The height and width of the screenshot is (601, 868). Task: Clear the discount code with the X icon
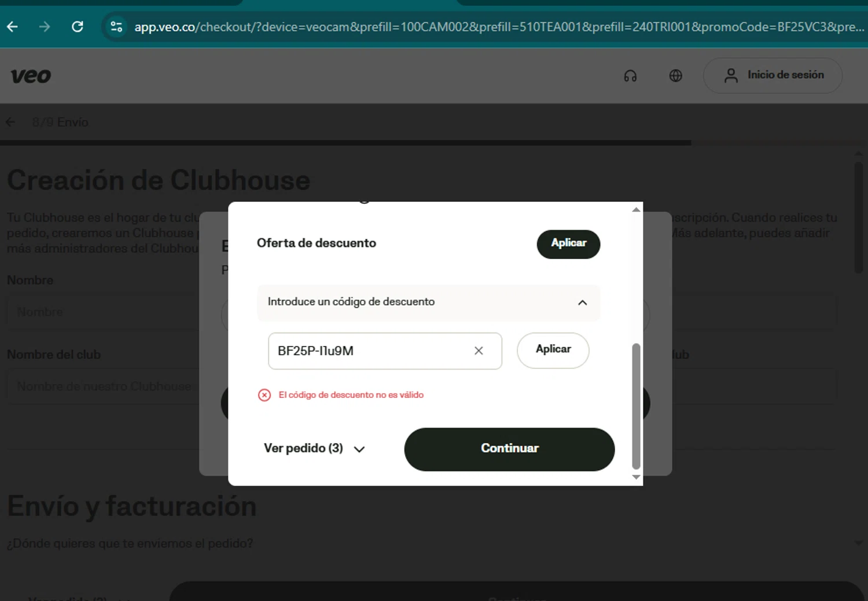click(x=479, y=351)
